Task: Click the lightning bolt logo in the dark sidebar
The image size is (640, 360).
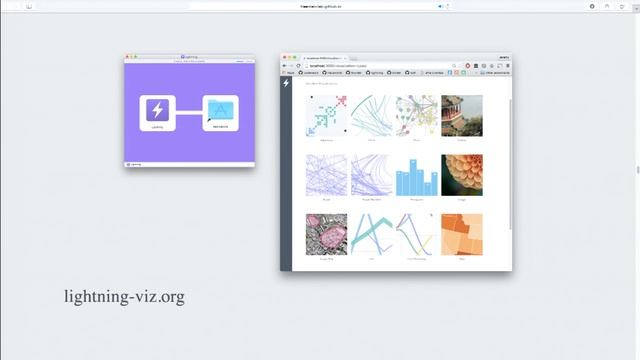Action: point(286,83)
